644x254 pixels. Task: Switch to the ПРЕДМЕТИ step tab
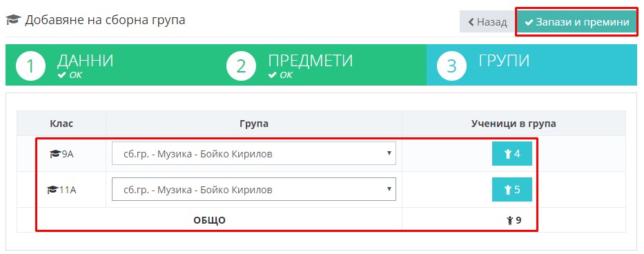321,65
